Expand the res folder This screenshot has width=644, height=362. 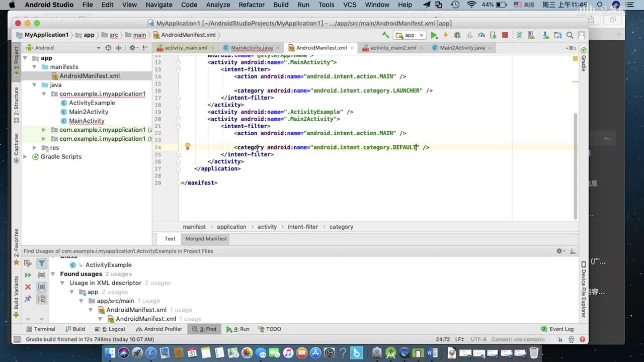click(x=34, y=148)
